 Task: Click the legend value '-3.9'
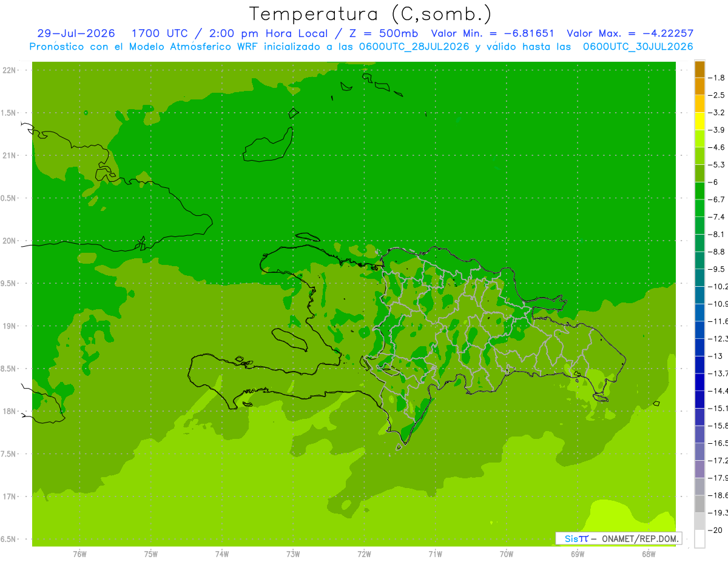[x=717, y=130]
